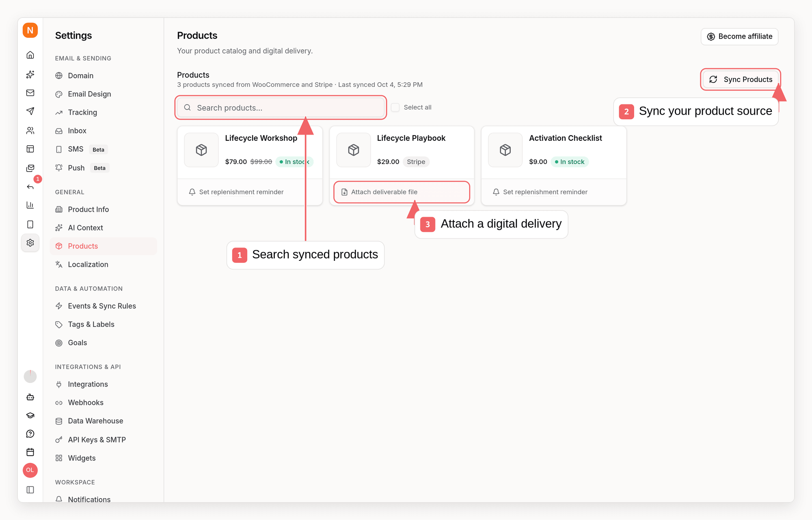Click the struck-through $99.00 original price
Viewport: 812px width, 520px height.
[261, 162]
